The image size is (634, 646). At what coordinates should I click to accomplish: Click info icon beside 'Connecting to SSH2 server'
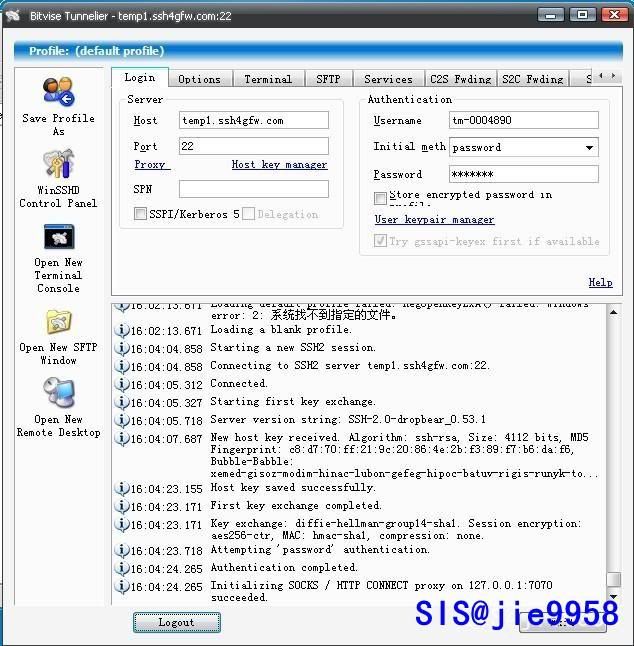click(122, 366)
